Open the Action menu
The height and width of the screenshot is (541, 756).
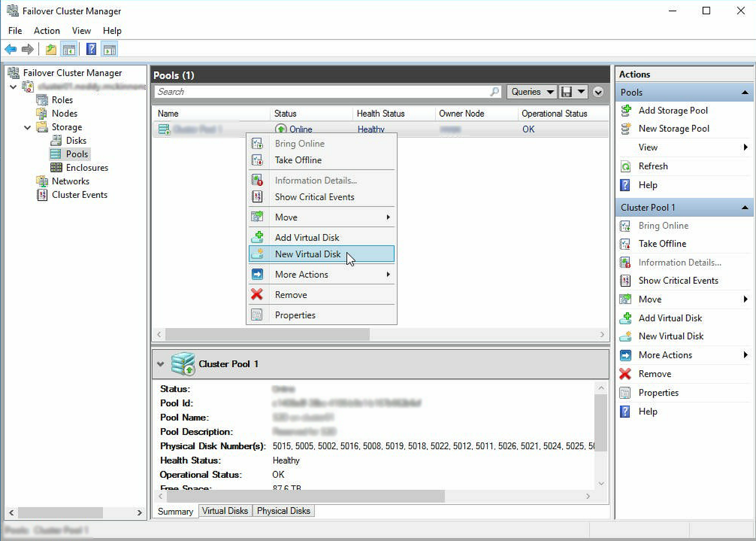coord(47,31)
